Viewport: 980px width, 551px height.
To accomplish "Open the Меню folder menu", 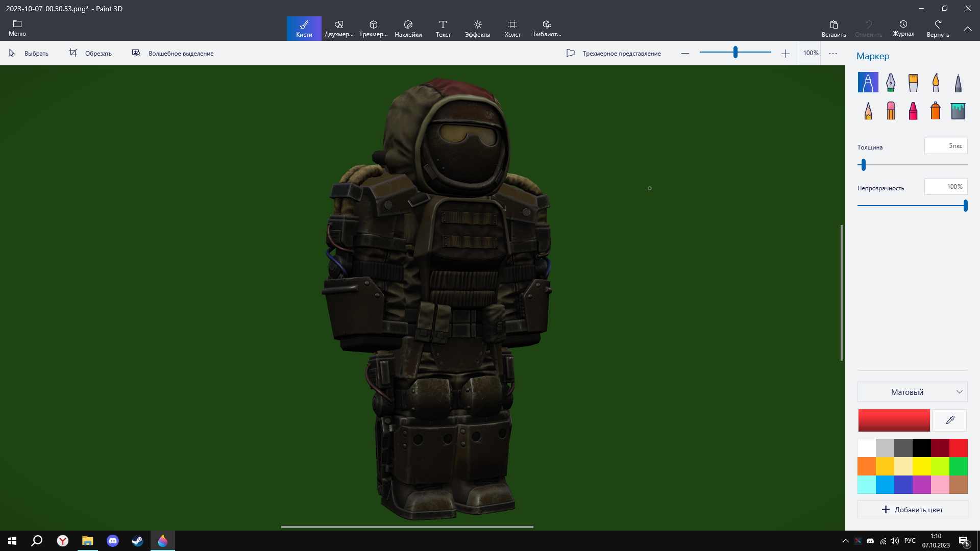I will click(17, 29).
